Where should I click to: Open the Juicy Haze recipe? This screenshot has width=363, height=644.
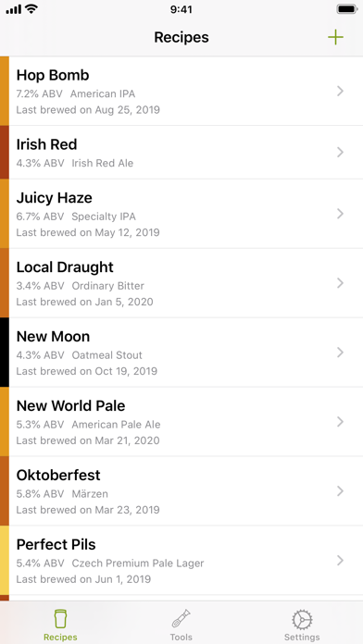pos(181,214)
